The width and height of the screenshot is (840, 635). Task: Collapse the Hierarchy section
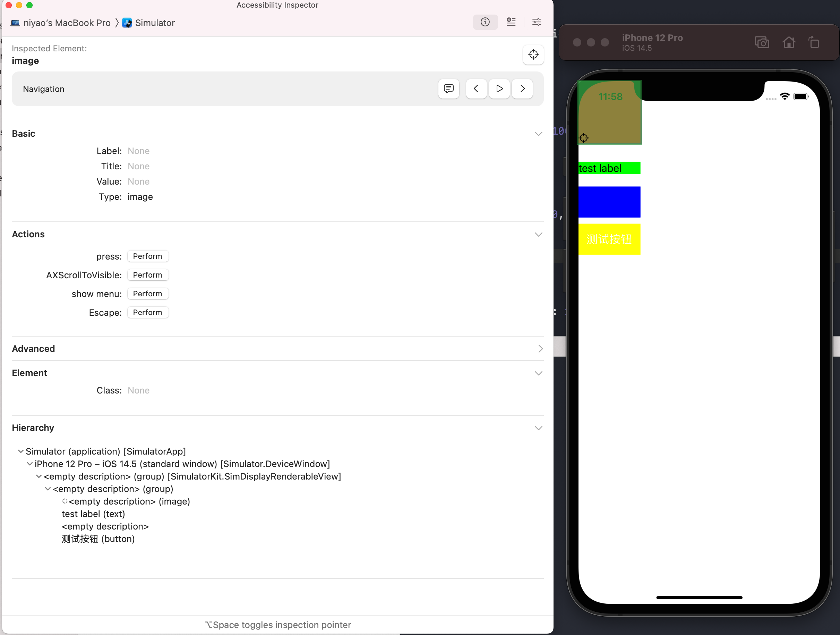click(538, 428)
